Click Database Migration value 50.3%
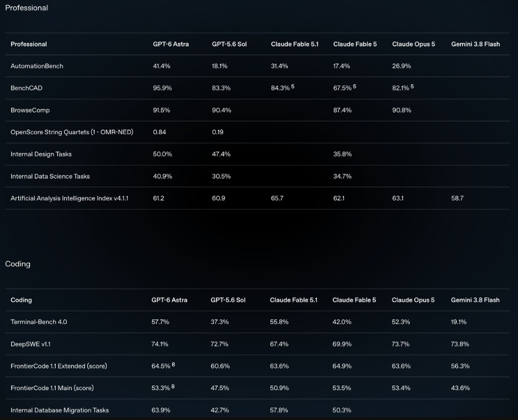The width and height of the screenshot is (518, 420). pyautogui.click(x=342, y=410)
